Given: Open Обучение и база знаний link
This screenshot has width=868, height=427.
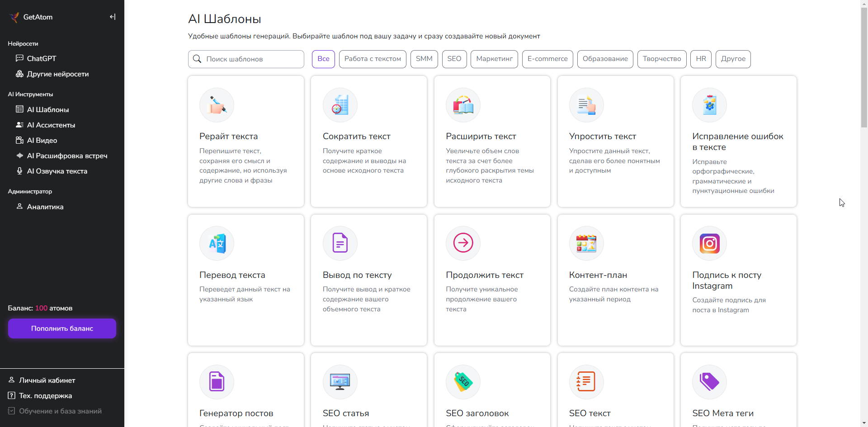Looking at the screenshot, I should (x=60, y=411).
